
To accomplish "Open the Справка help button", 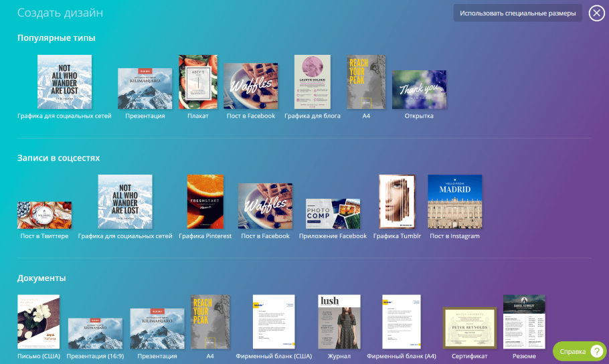I will 580,351.
